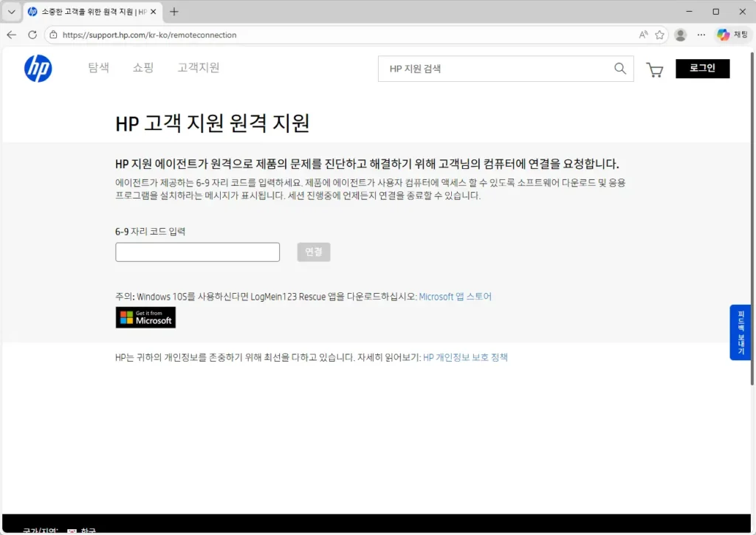Screen dimensions: 756x535
Task: Click the 피드백 보내기 sidebar button
Action: (x=740, y=332)
